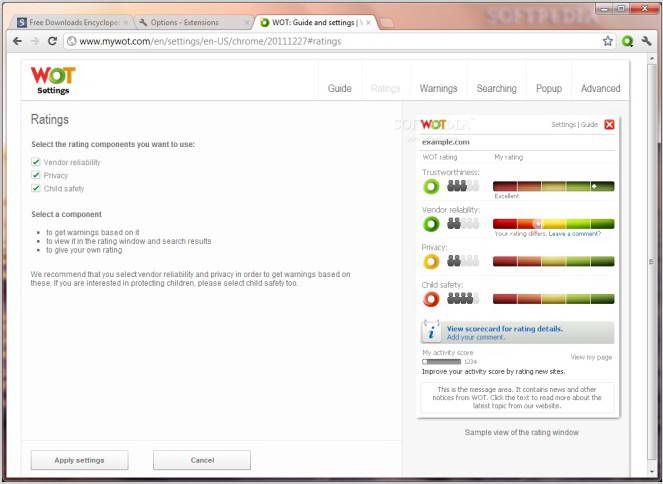Click Add your comment link

(476, 337)
